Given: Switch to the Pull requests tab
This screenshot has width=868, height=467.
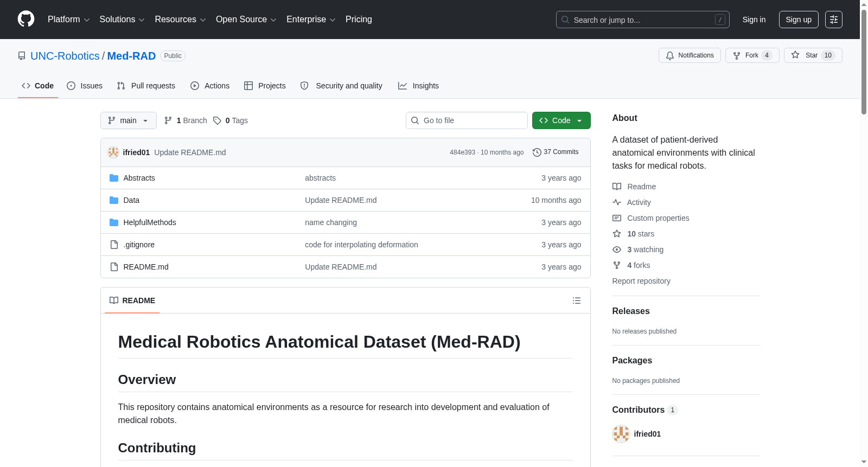Looking at the screenshot, I should point(146,86).
